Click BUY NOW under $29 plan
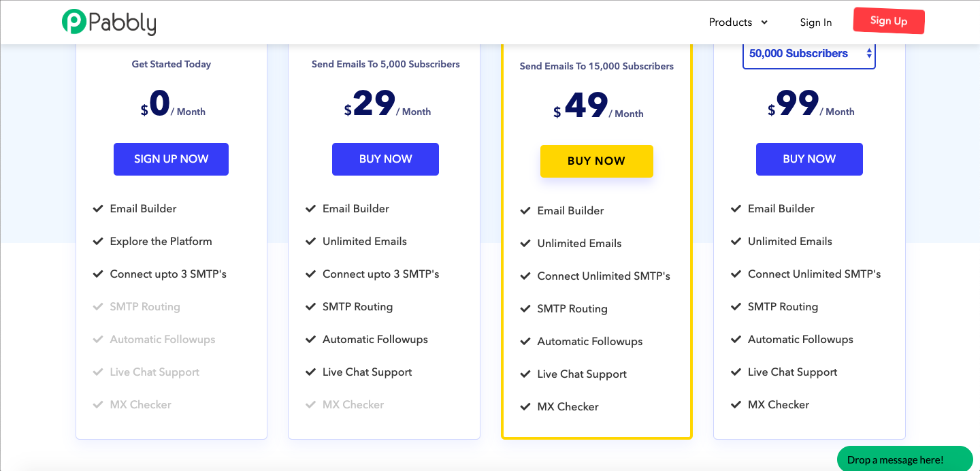 pos(385,159)
